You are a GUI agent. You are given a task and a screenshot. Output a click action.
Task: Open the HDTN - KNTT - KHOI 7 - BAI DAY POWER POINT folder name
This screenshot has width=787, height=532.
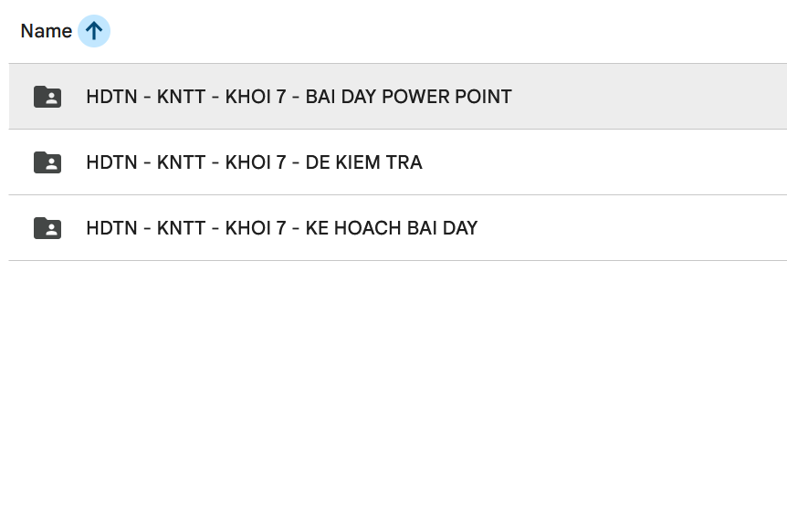click(299, 97)
